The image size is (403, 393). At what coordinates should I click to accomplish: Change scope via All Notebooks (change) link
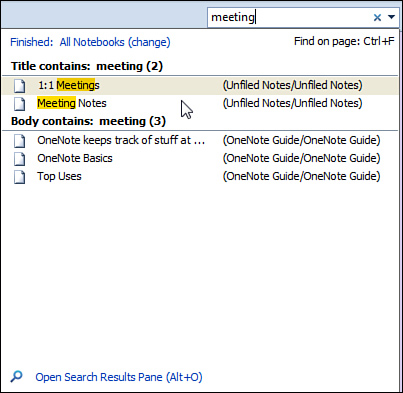click(x=115, y=42)
